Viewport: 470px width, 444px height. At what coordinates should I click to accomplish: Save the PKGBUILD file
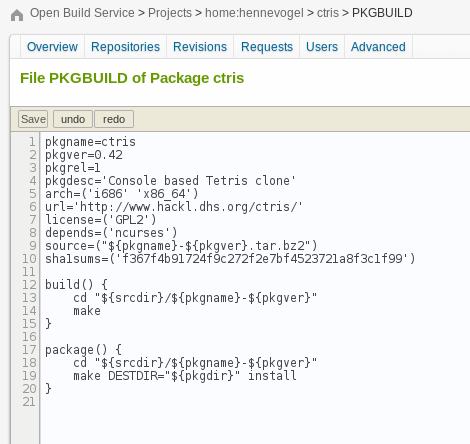[x=33, y=119]
